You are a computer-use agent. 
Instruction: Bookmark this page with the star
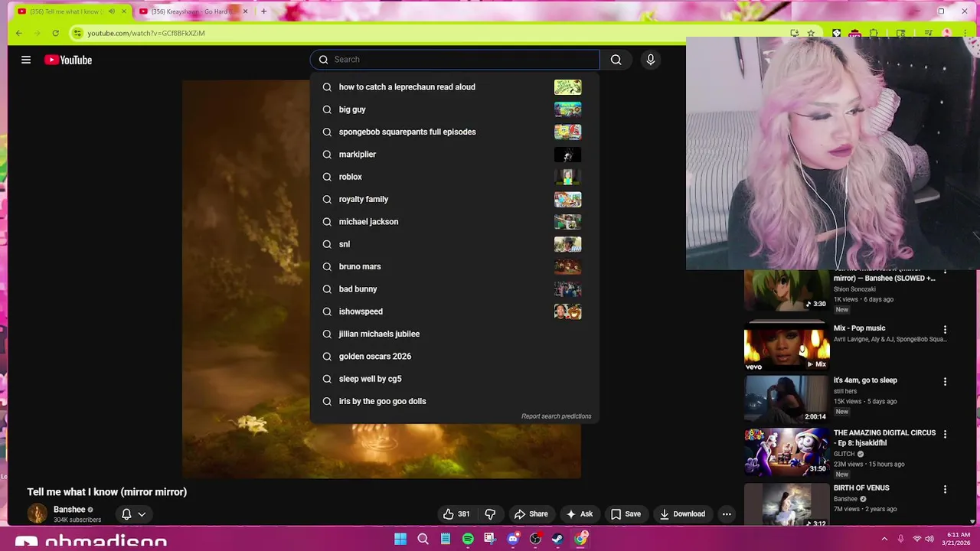[x=811, y=33]
